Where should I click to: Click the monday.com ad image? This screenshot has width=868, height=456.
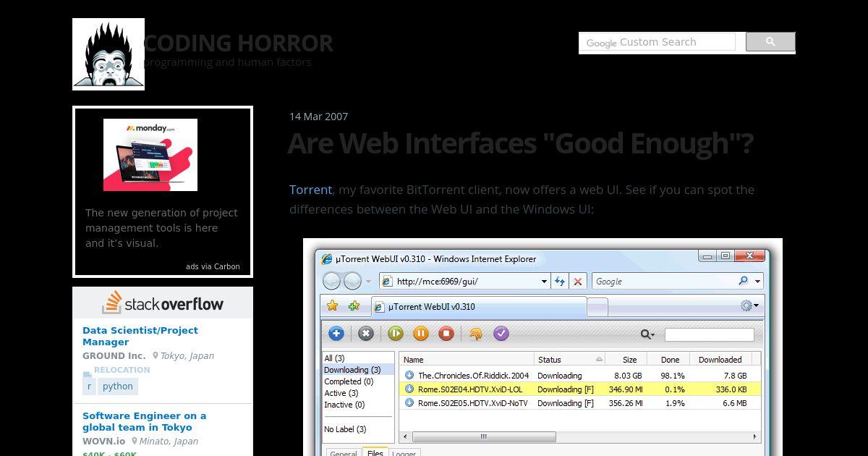coord(150,155)
